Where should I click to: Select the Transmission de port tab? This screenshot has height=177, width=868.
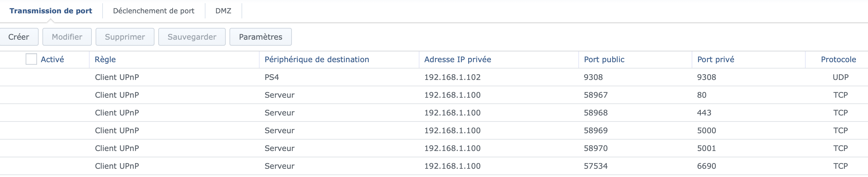[51, 11]
